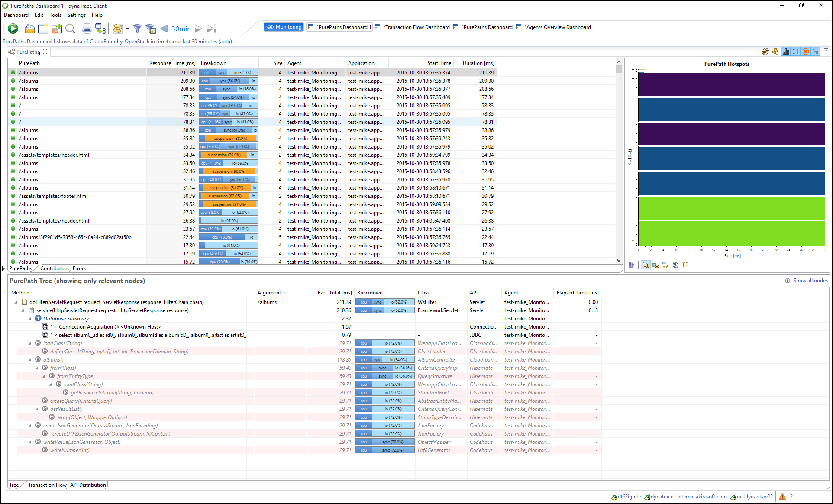Toggle the bar chart hotspots view
The image size is (833, 504).
785,52
